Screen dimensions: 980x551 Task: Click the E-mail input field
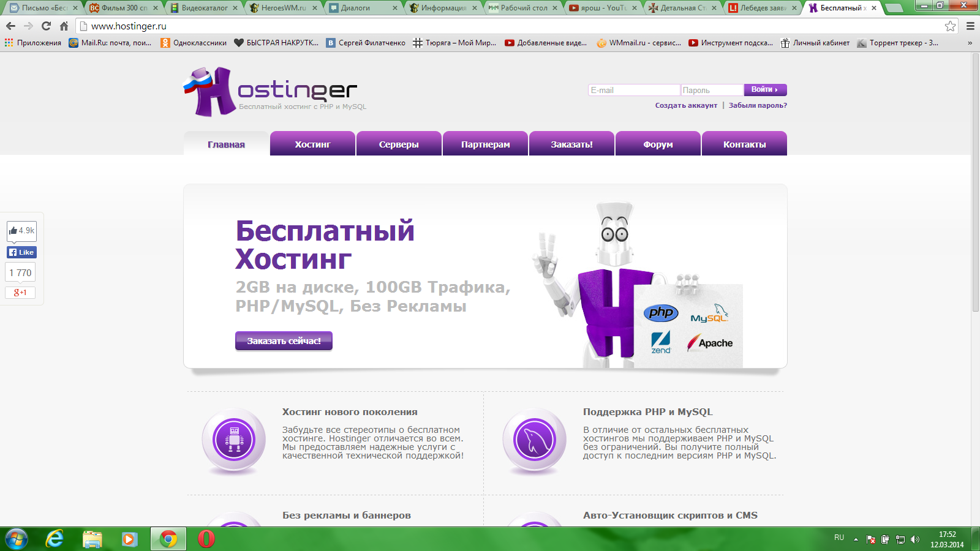tap(634, 90)
